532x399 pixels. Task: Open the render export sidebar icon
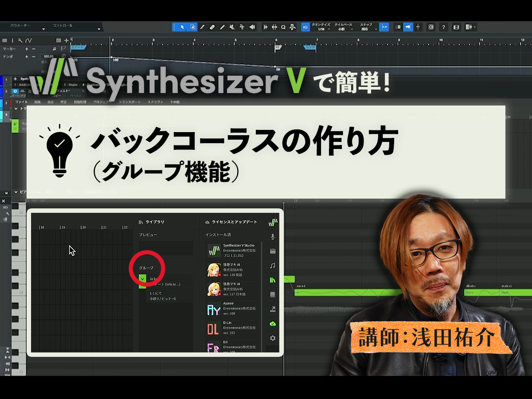[273, 309]
